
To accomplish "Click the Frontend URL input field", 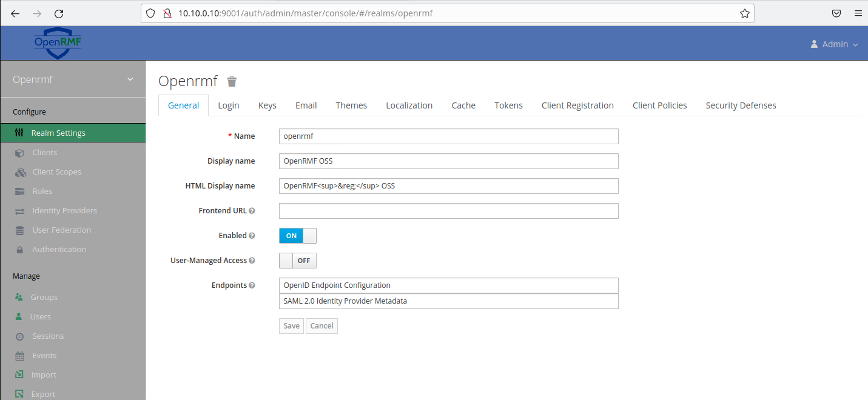I will [448, 210].
